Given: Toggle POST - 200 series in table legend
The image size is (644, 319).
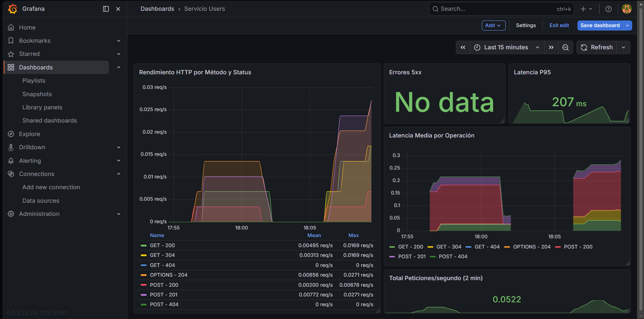Looking at the screenshot, I should point(164,285).
